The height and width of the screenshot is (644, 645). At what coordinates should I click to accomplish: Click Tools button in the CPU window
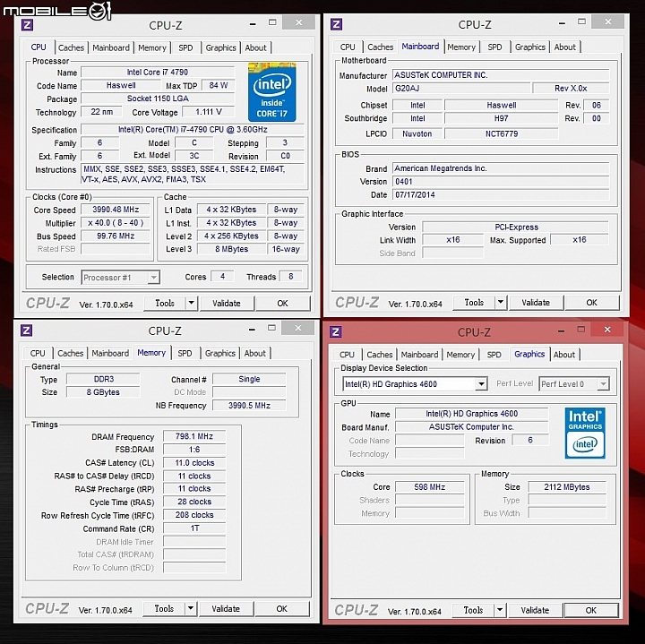pos(165,304)
